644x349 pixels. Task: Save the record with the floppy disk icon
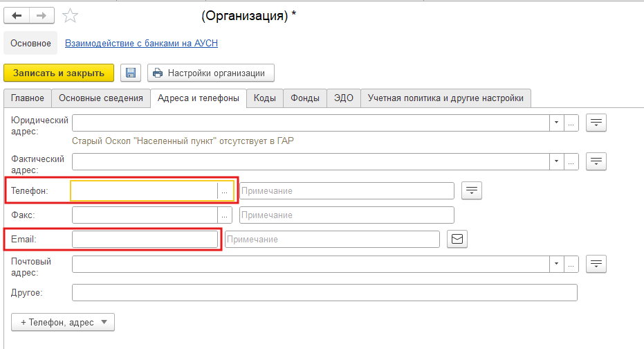pyautogui.click(x=131, y=73)
